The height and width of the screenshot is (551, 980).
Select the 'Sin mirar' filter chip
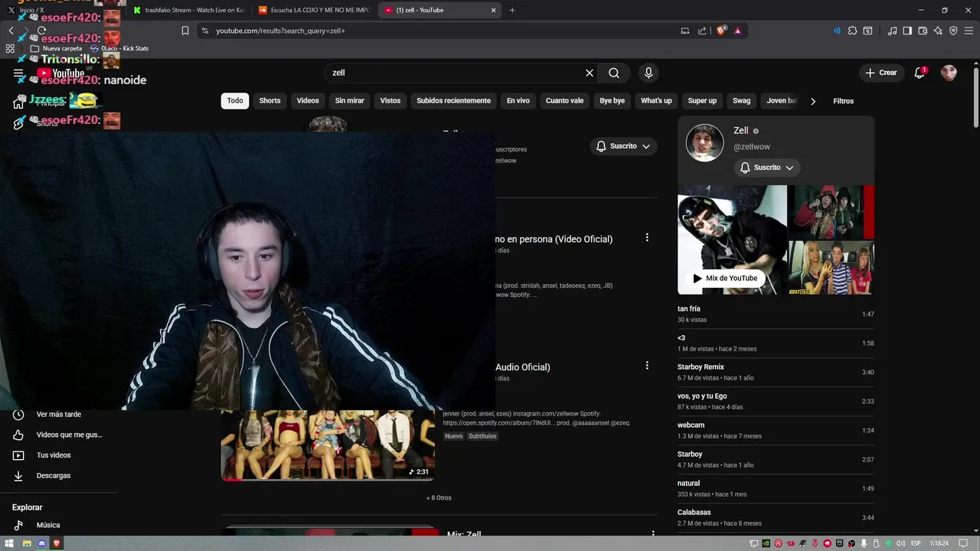[349, 101]
